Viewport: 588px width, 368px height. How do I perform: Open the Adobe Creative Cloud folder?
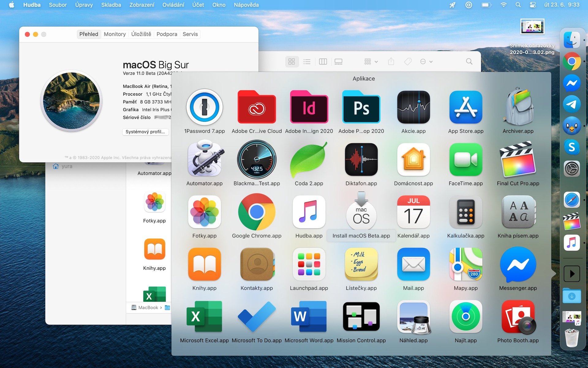point(257,107)
